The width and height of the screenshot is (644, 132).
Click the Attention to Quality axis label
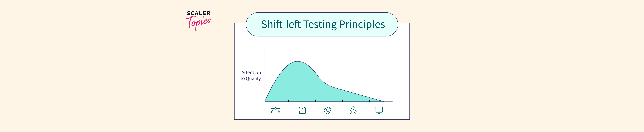(251, 75)
